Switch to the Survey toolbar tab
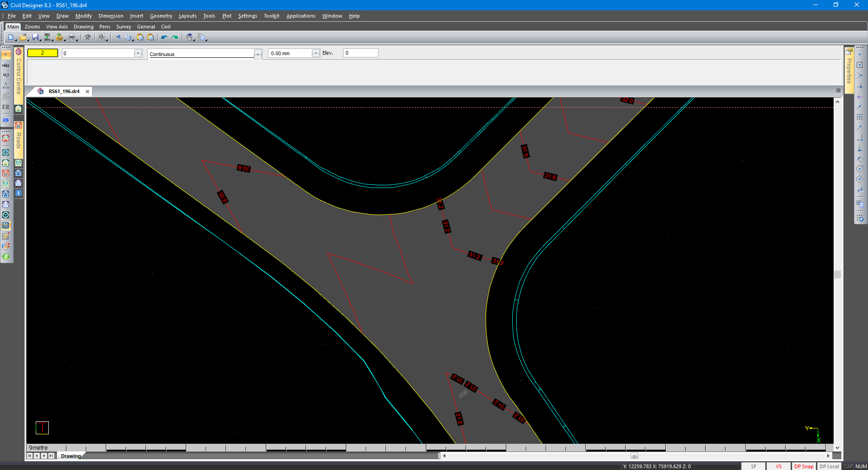Screen dimensions: 868x470 coord(123,27)
